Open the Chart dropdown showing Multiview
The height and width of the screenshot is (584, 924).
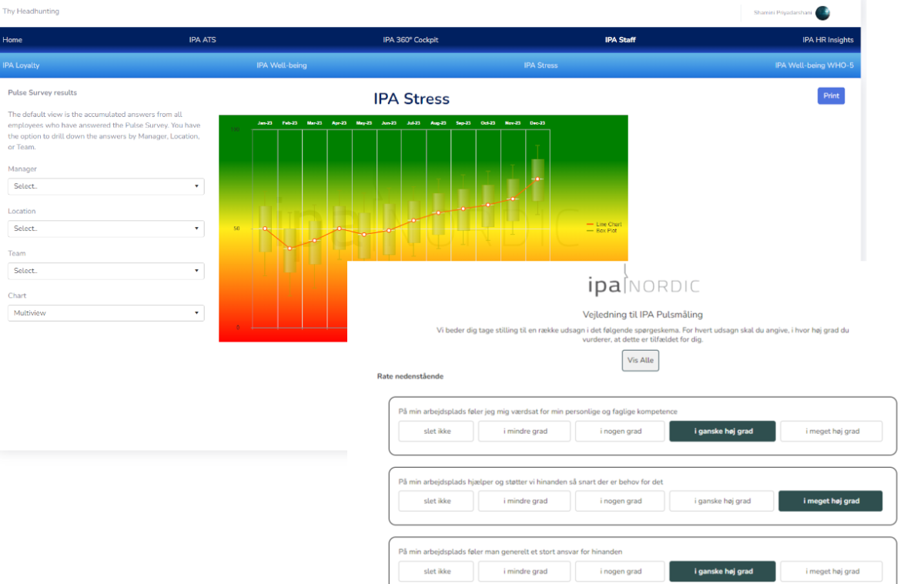(106, 313)
